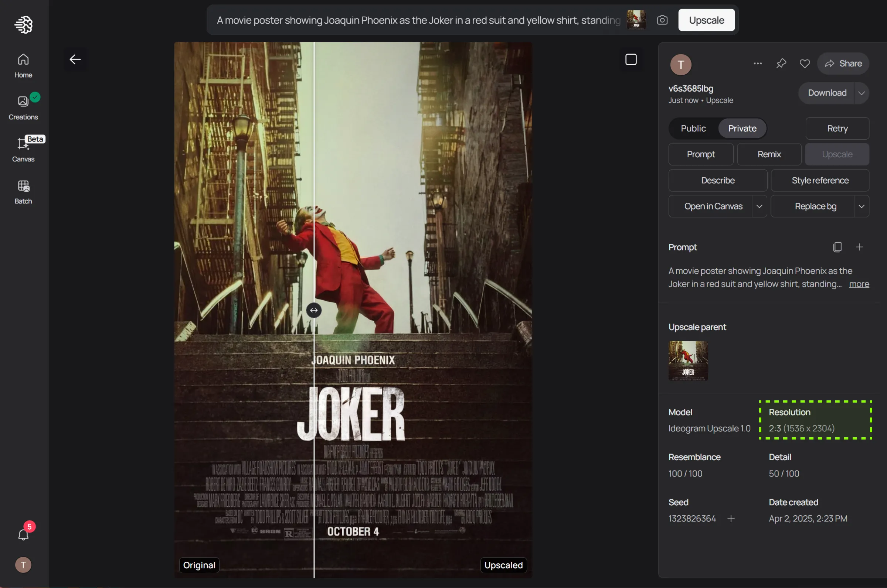The image size is (887, 588).
Task: Click the Describe button
Action: pos(717,180)
